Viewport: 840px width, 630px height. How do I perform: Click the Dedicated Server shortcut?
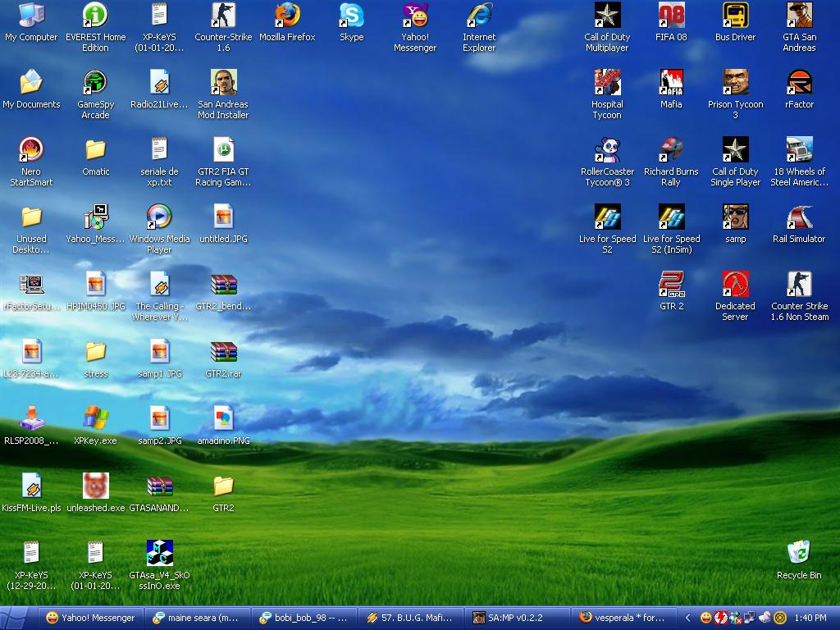(735, 285)
